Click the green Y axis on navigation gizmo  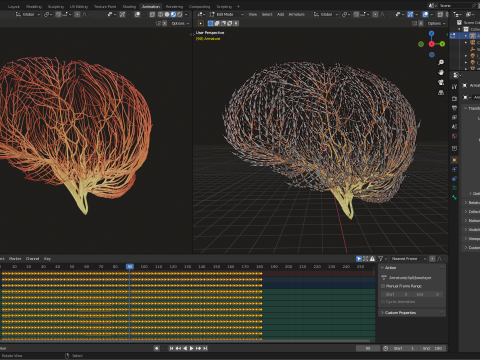(442, 44)
